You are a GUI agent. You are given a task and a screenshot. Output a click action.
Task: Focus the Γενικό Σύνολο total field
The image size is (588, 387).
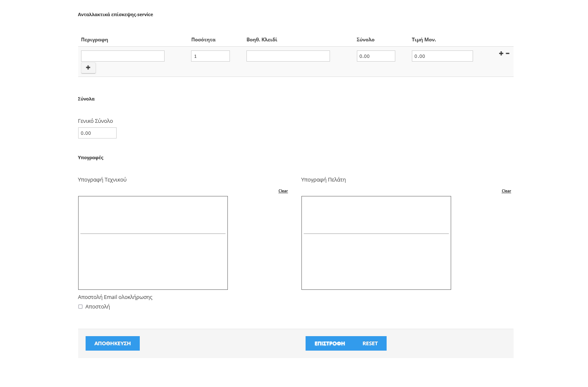click(x=97, y=133)
